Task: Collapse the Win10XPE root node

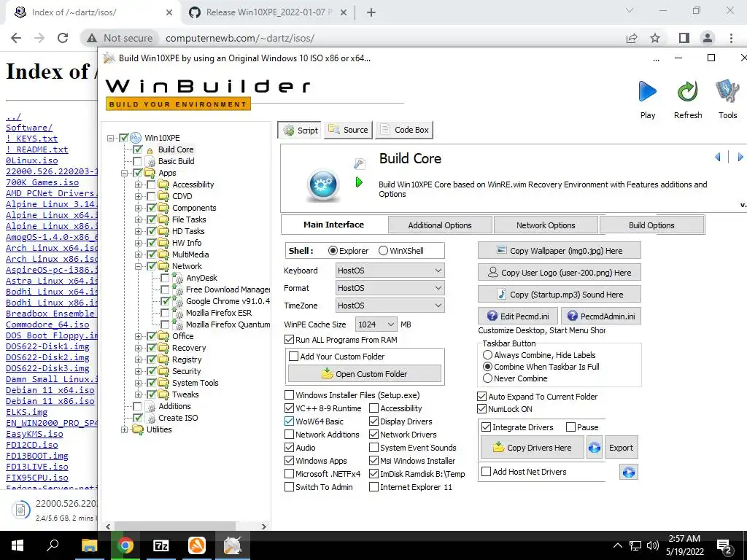Action: pyautogui.click(x=111, y=138)
